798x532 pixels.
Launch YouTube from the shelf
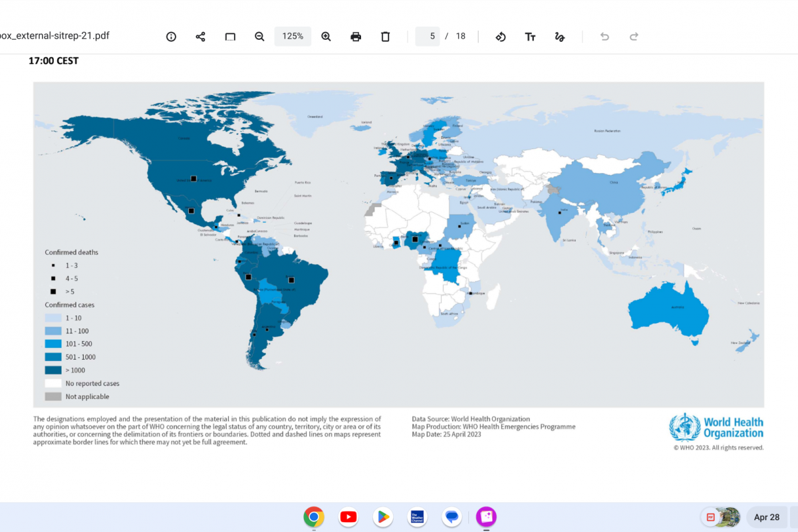tap(348, 517)
